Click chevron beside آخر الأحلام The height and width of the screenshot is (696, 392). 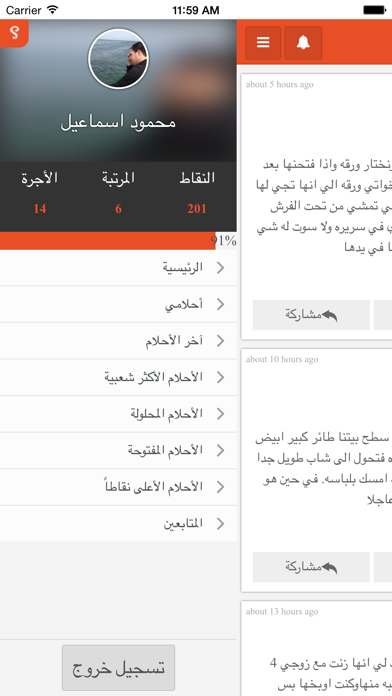pos(220,341)
